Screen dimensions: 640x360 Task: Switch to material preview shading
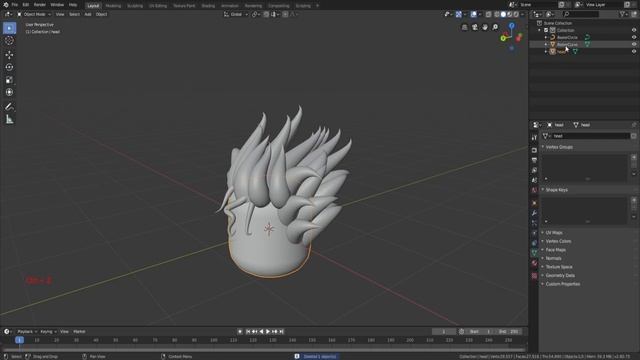coord(510,14)
